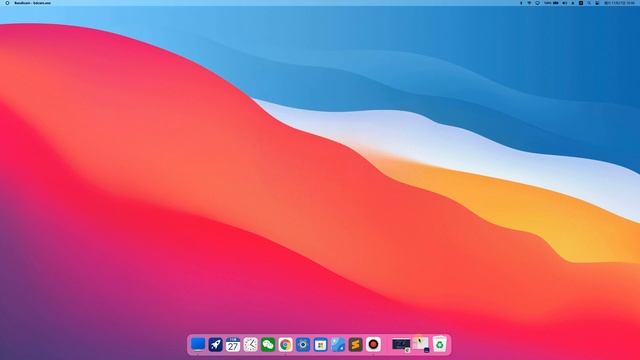Screen dimensions: 640x360
Task: Open the Wi-Fi status icon in menu bar
Action: click(x=529, y=3)
